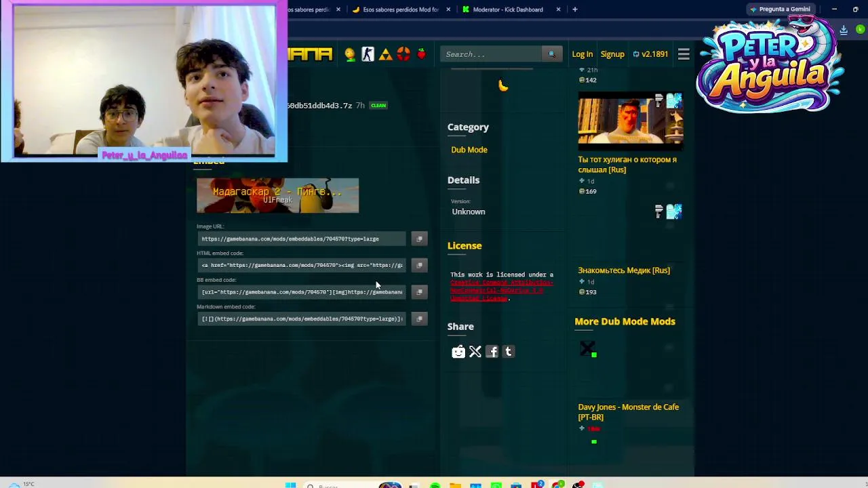The width and height of the screenshot is (868, 488).
Task: Click the search magnifier button
Action: 551,54
